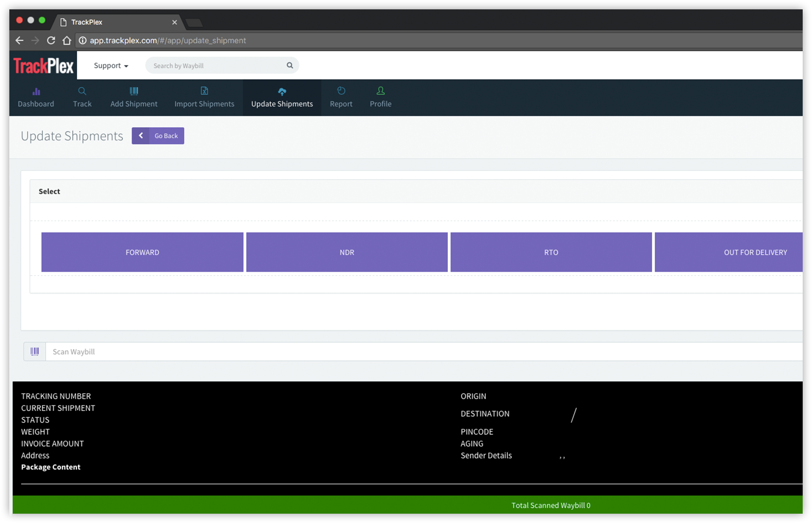Click the barcode icon beside Scan Waybill
Image resolution: width=812 pixels, height=523 pixels.
(35, 352)
